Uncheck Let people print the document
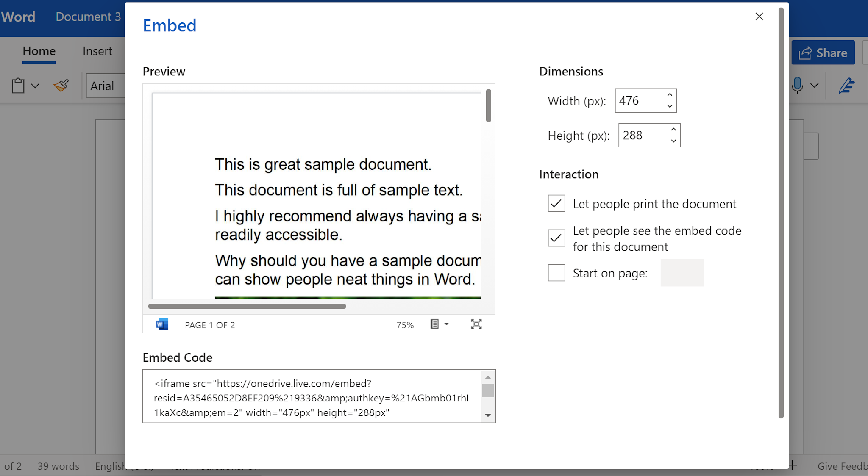868x476 pixels. point(556,203)
